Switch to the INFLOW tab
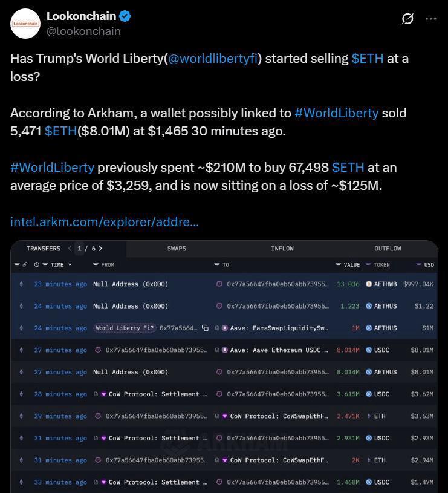Image resolution: width=448 pixels, height=493 pixels. (282, 248)
